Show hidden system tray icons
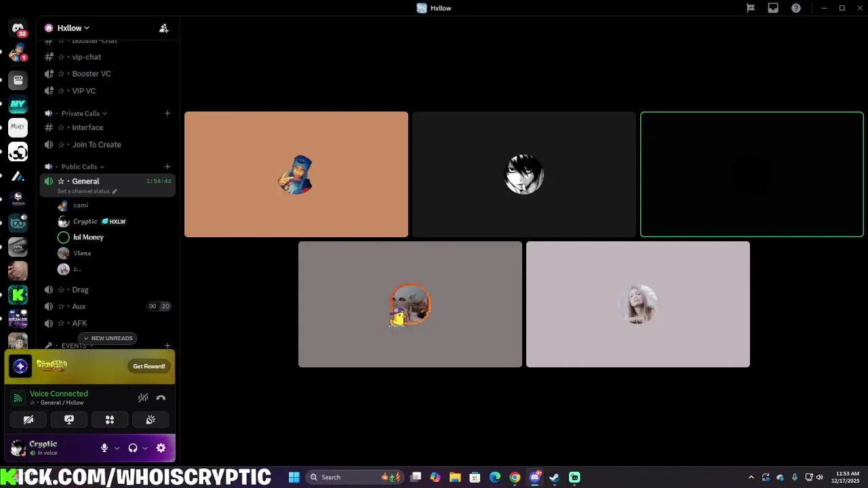The width and height of the screenshot is (868, 488). [751, 477]
